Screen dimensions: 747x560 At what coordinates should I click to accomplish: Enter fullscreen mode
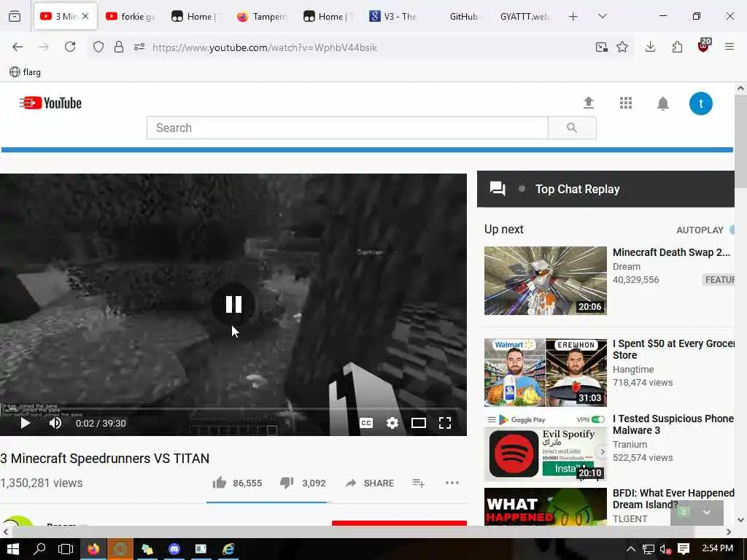pos(444,423)
